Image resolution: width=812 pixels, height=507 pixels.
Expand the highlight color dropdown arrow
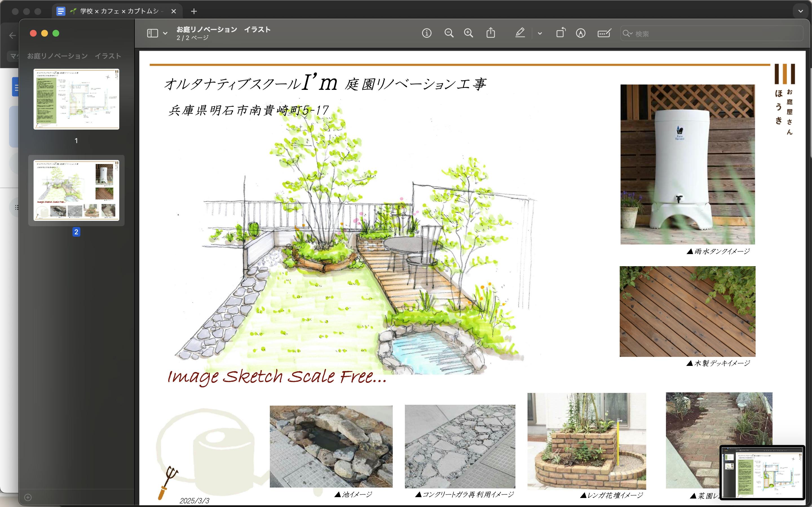tap(540, 33)
